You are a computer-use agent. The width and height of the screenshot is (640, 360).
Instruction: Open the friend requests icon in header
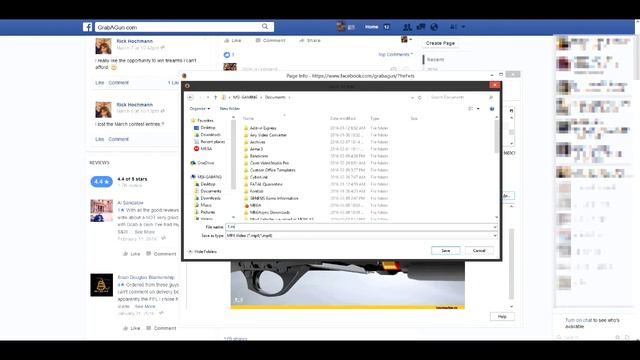tap(407, 27)
